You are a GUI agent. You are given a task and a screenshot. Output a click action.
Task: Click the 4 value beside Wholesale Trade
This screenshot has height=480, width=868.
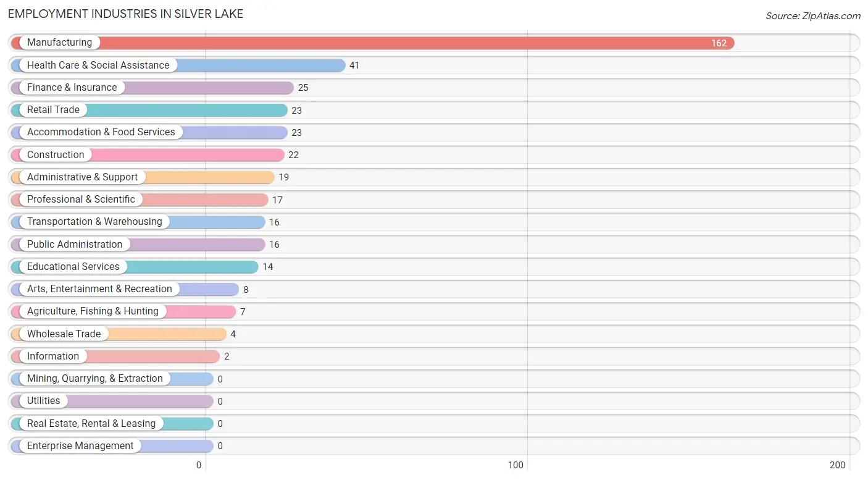pos(233,334)
